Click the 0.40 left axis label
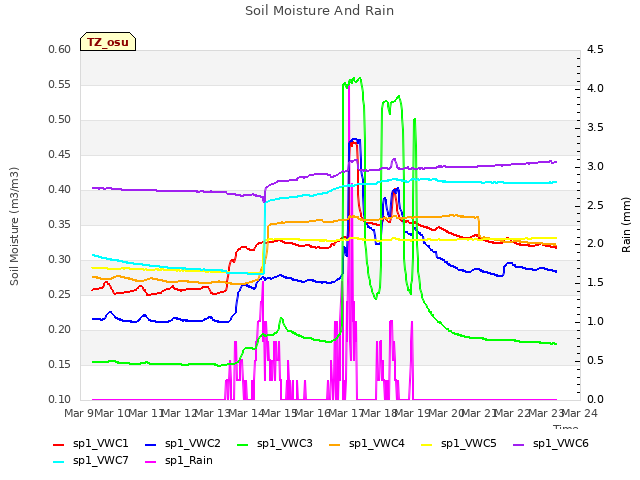The width and height of the screenshot is (640, 480). click(x=60, y=190)
